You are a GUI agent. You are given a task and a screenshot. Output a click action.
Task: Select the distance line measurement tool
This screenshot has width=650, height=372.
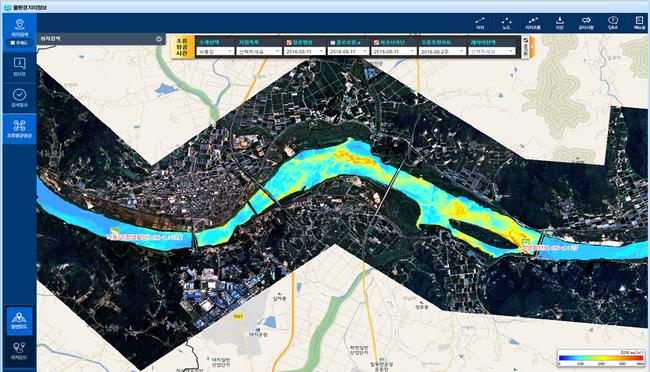[x=480, y=20]
